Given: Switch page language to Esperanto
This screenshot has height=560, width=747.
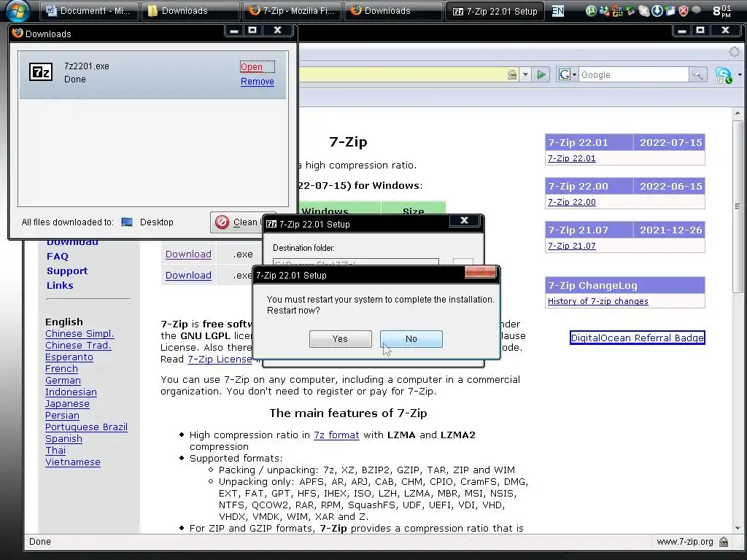Looking at the screenshot, I should click(x=69, y=357).
